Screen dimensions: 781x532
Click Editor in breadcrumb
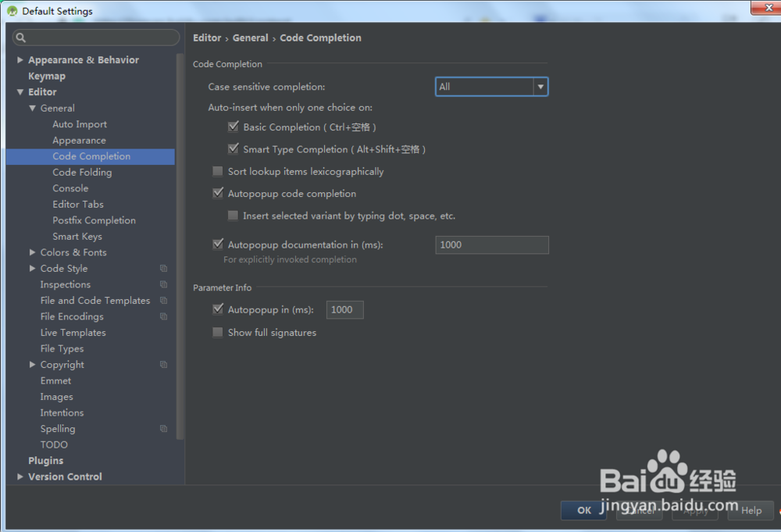207,37
